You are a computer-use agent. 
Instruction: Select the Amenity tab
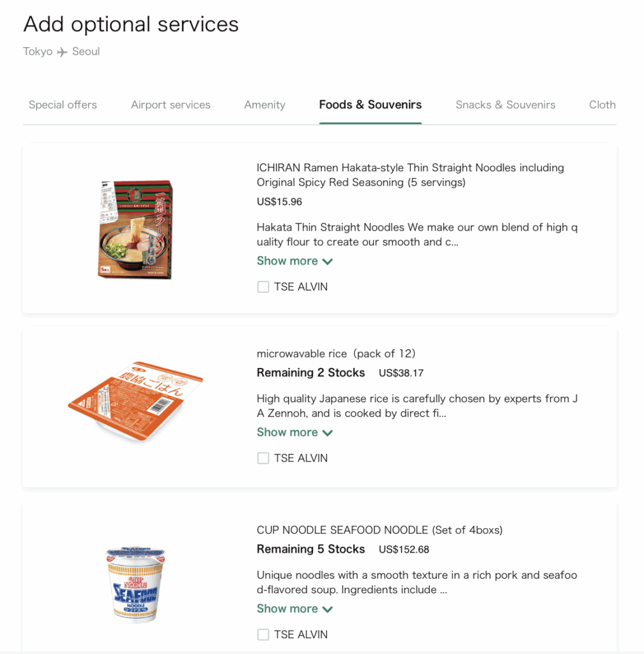[264, 105]
